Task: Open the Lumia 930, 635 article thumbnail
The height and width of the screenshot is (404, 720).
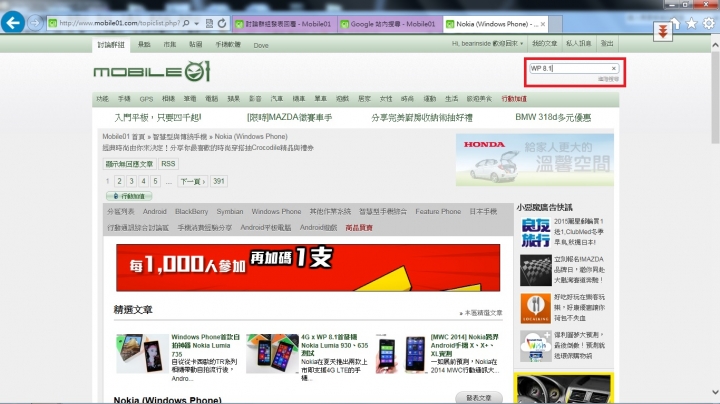Action: (x=272, y=353)
